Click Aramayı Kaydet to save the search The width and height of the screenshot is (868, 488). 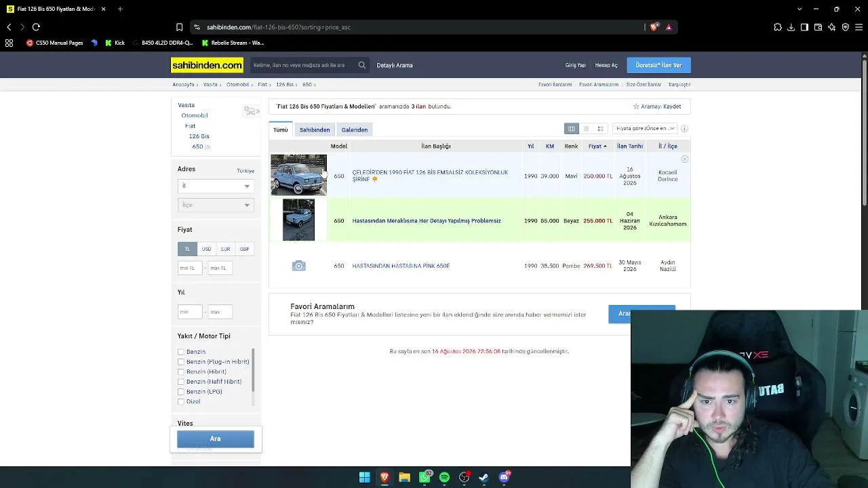tap(657, 106)
